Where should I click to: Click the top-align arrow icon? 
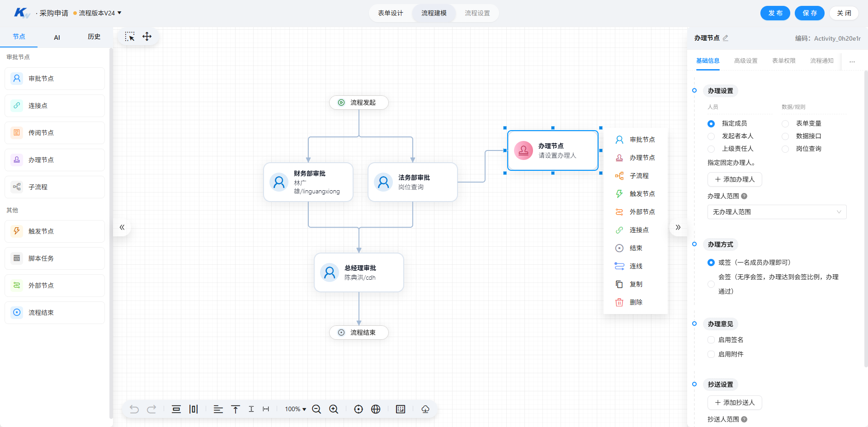tap(236, 409)
